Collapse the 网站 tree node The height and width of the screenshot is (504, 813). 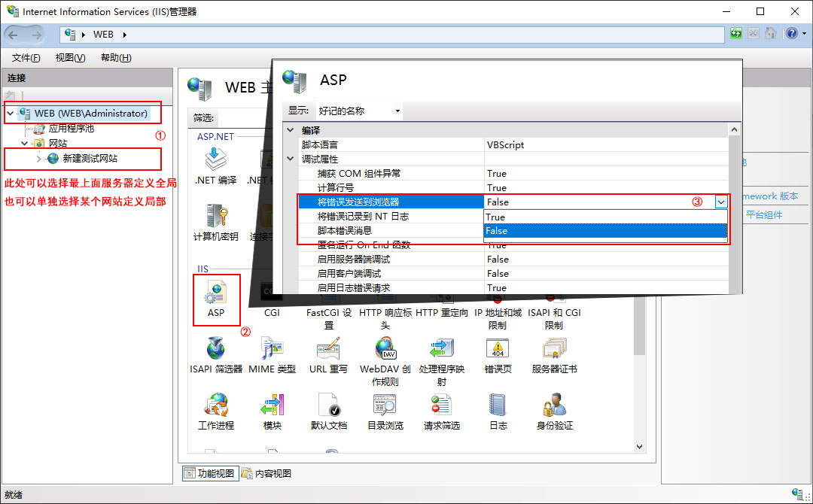[x=24, y=143]
